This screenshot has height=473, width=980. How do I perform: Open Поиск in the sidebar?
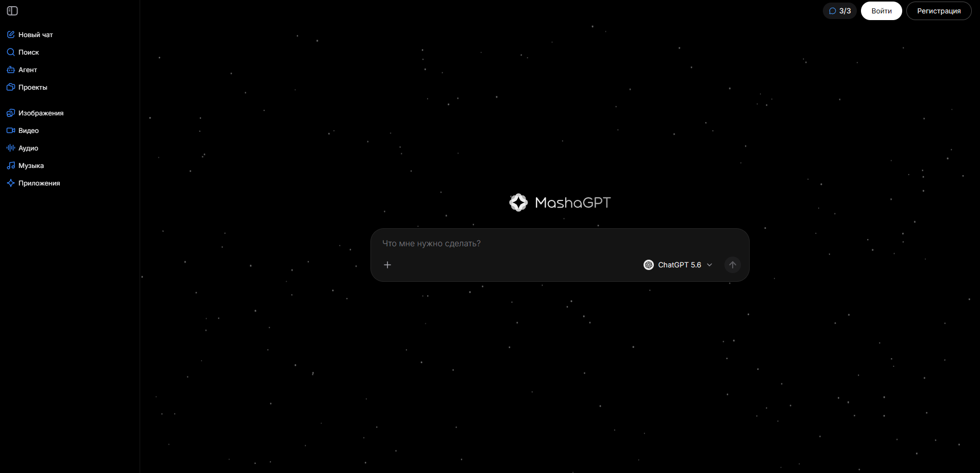[23, 52]
